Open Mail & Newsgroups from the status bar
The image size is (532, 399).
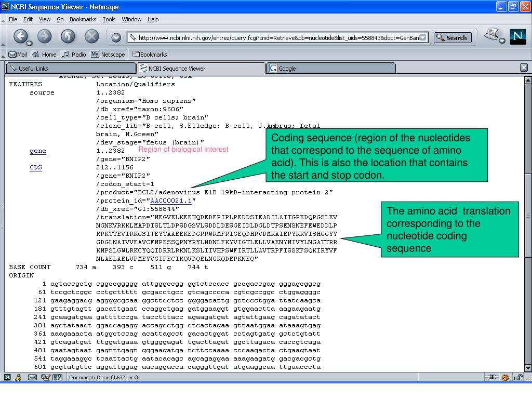click(32, 377)
